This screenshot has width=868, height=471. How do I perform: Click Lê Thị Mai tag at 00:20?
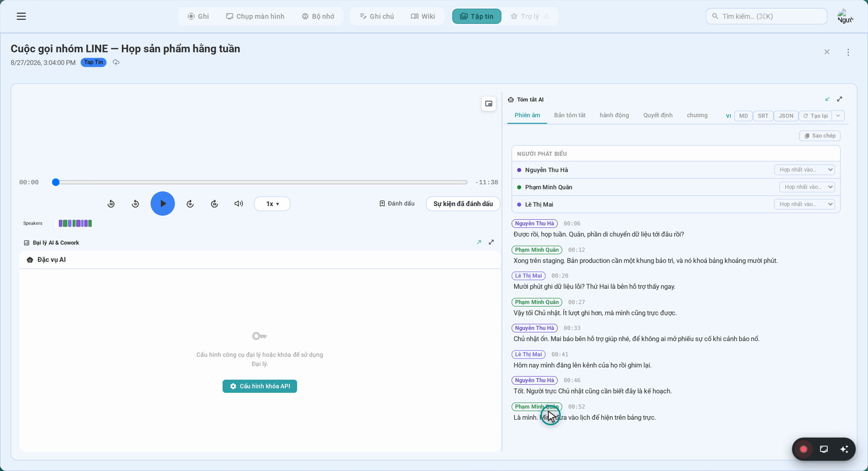click(528, 276)
